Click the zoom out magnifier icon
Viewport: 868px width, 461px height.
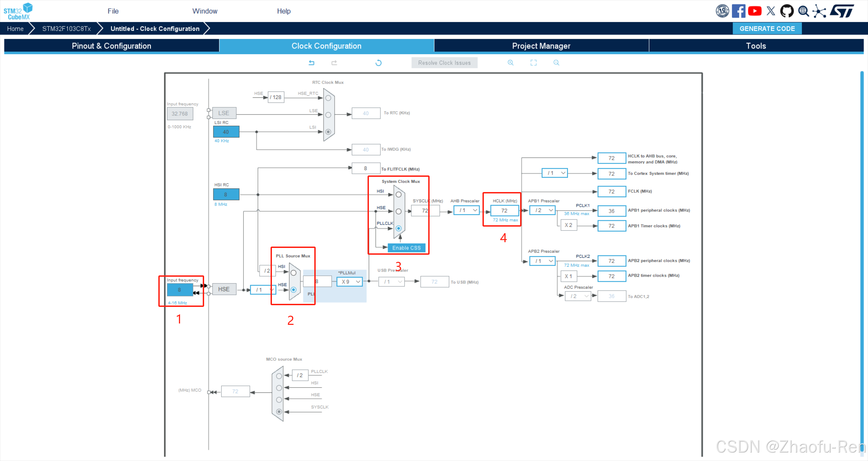coord(556,63)
